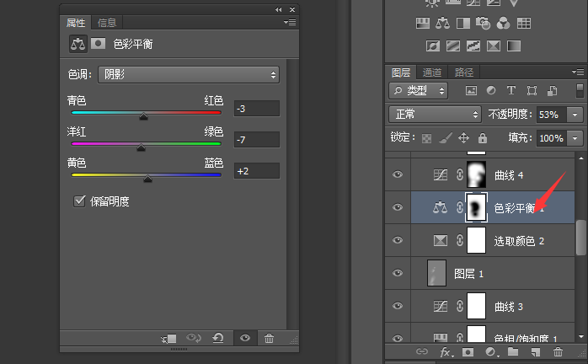Screen dimensions: 588x364
Task: Add a Gradient Map adjustment layer
Action: (x=514, y=46)
